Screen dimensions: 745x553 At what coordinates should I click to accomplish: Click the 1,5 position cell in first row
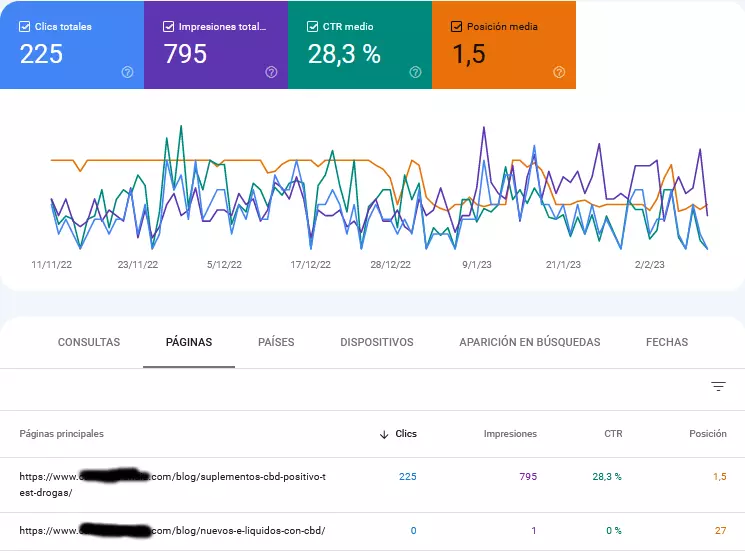click(720, 477)
